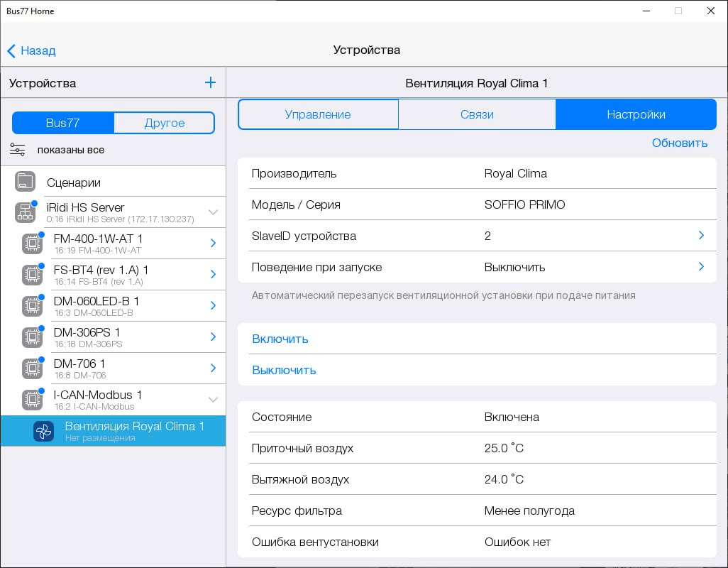Click the 16:19 FM-400-1W-AT subtitle
The height and width of the screenshot is (568, 728).
click(x=97, y=251)
